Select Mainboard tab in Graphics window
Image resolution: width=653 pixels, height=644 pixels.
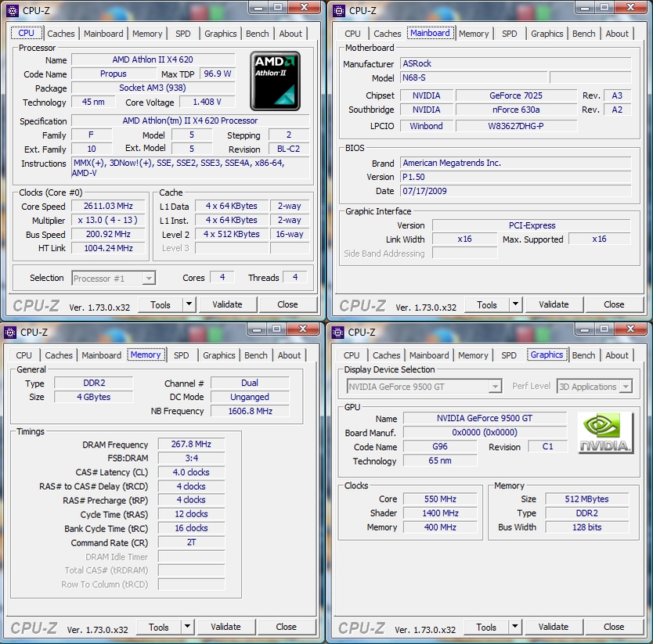pyautogui.click(x=429, y=355)
